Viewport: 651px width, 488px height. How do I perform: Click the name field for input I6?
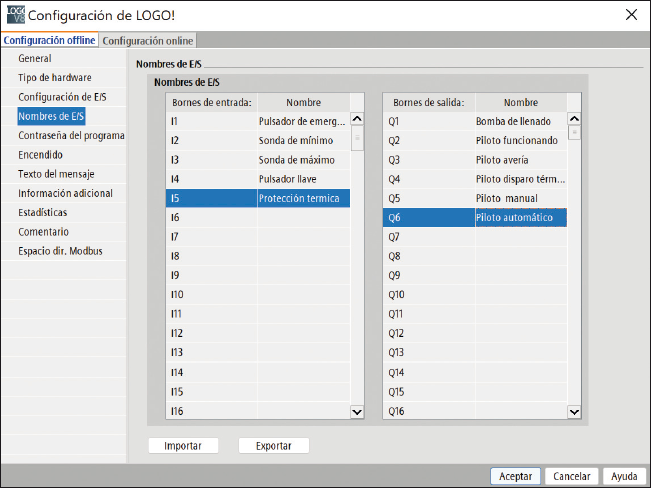tap(302, 217)
